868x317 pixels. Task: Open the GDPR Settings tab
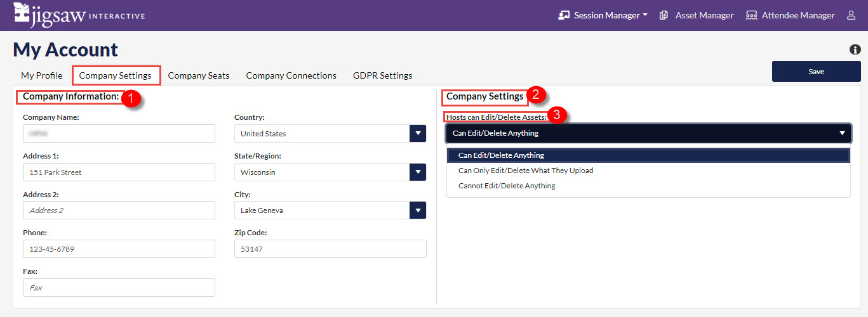pyautogui.click(x=382, y=75)
